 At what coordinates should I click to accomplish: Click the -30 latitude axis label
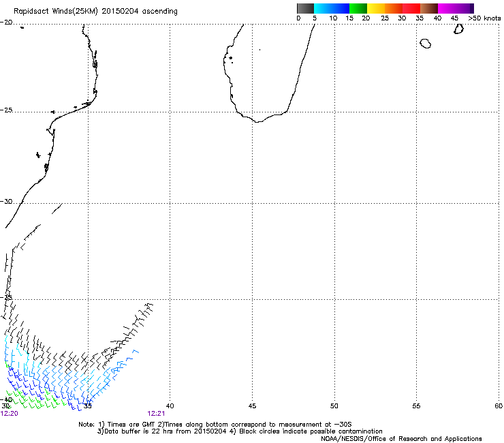[x=6, y=201]
